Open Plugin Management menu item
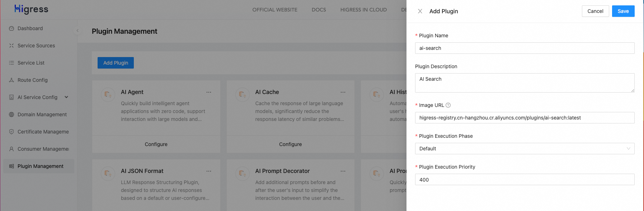The image size is (644, 211). 40,166
